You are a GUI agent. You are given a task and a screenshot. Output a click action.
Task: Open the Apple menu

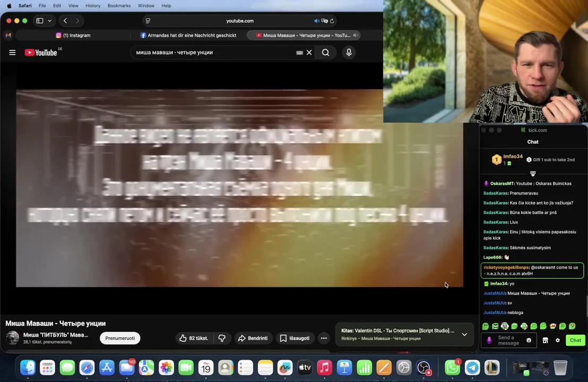click(x=9, y=6)
